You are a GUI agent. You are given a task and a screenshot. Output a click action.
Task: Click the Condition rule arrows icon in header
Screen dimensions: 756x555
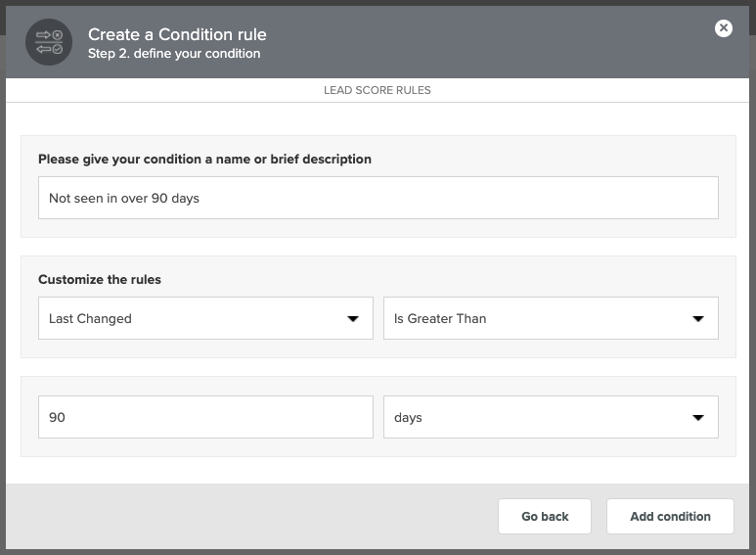tap(49, 42)
